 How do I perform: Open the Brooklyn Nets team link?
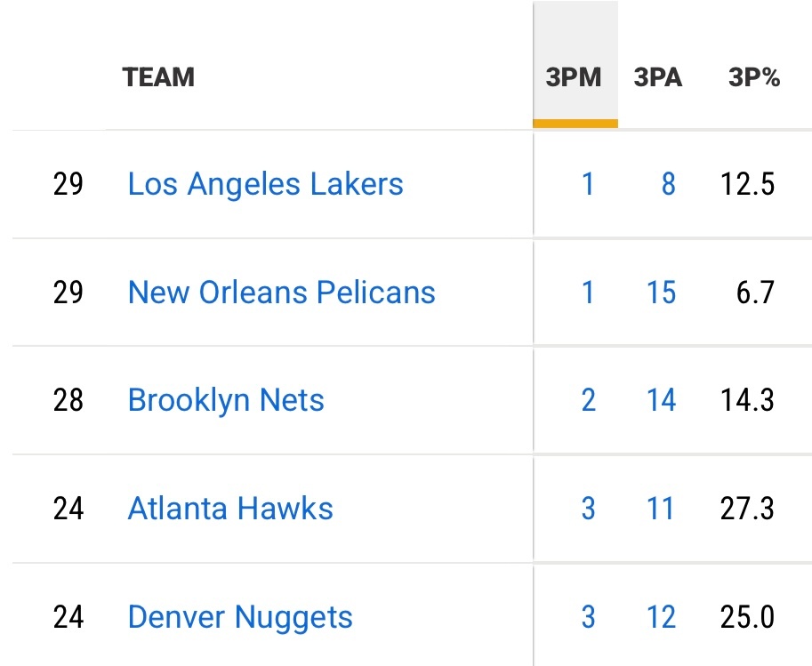[x=226, y=400]
